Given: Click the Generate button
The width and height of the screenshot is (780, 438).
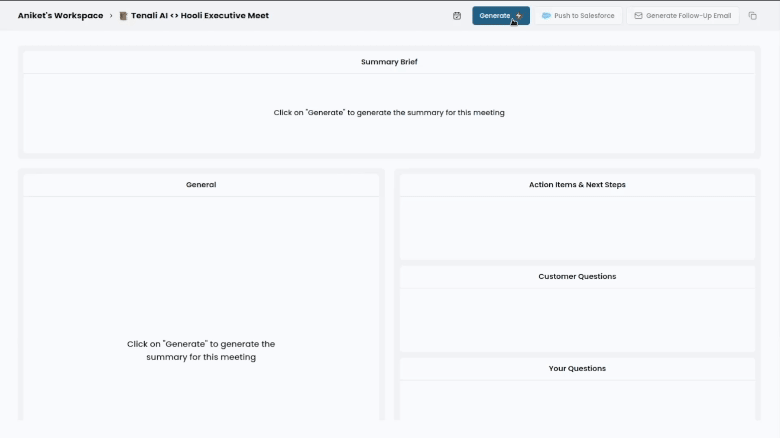Looking at the screenshot, I should coord(500,15).
